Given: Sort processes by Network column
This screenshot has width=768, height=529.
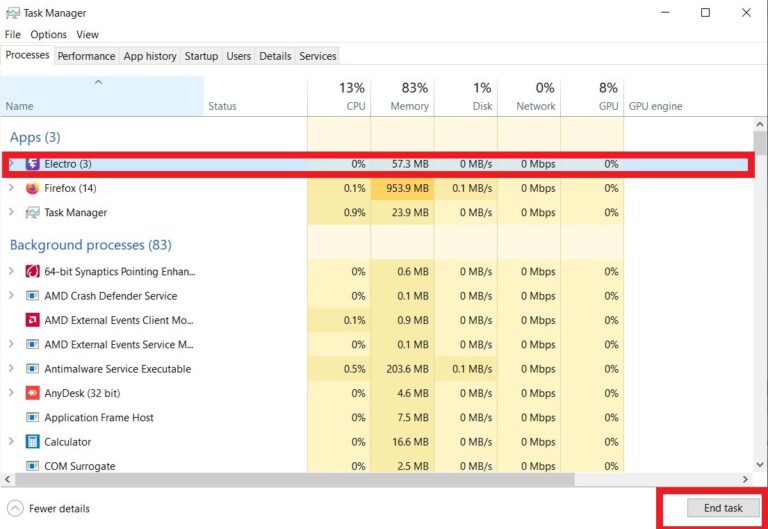Looking at the screenshot, I should tap(528, 96).
